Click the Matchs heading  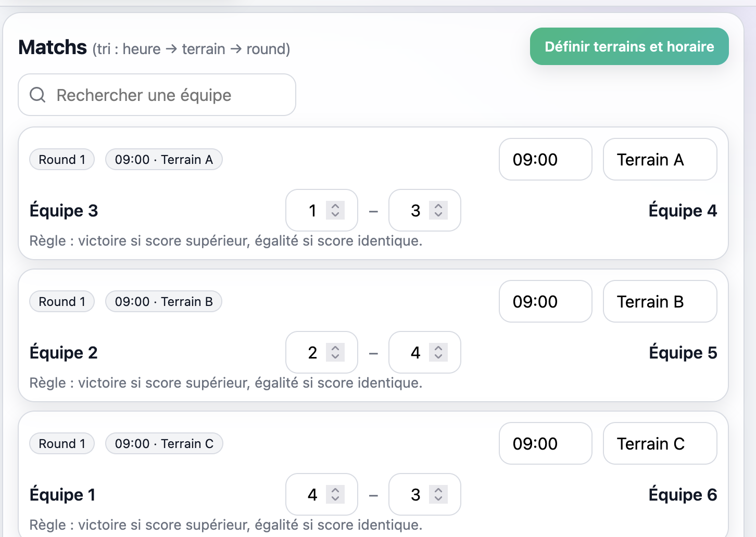click(52, 47)
